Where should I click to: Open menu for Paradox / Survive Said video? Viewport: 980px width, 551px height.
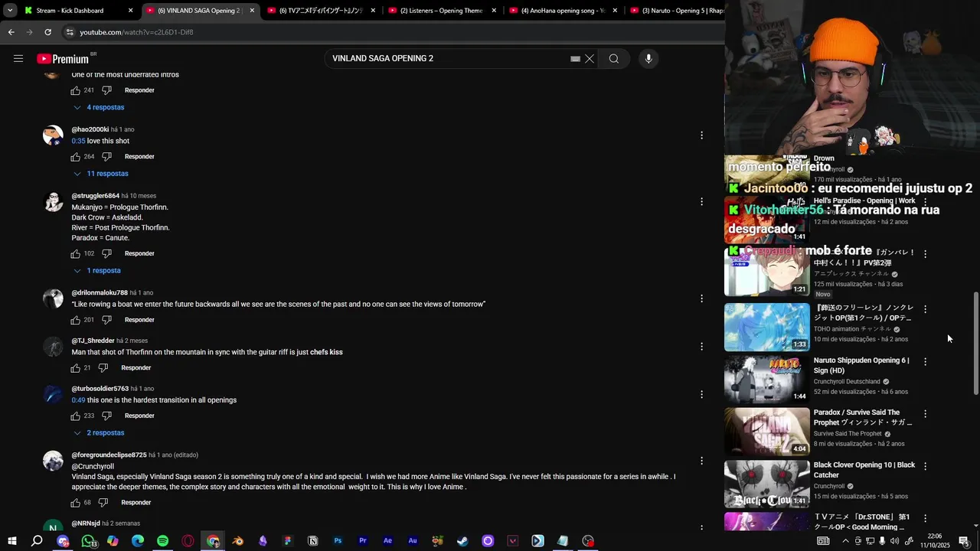tap(925, 414)
